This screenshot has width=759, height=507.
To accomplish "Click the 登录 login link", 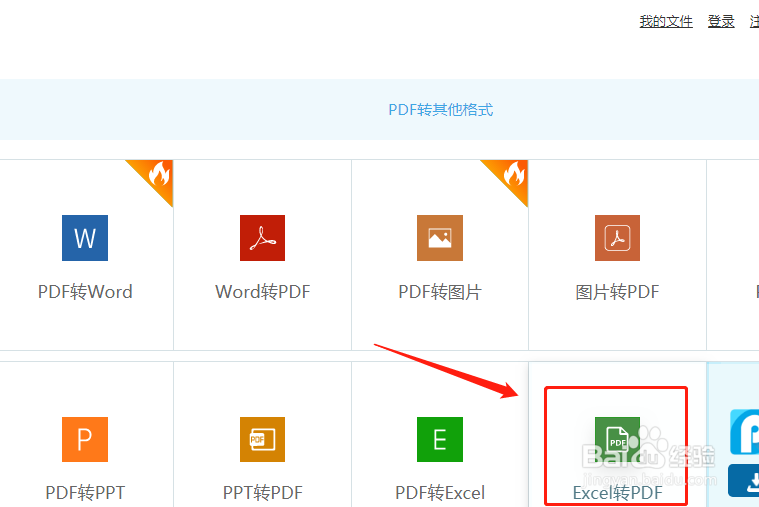I will pyautogui.click(x=721, y=21).
